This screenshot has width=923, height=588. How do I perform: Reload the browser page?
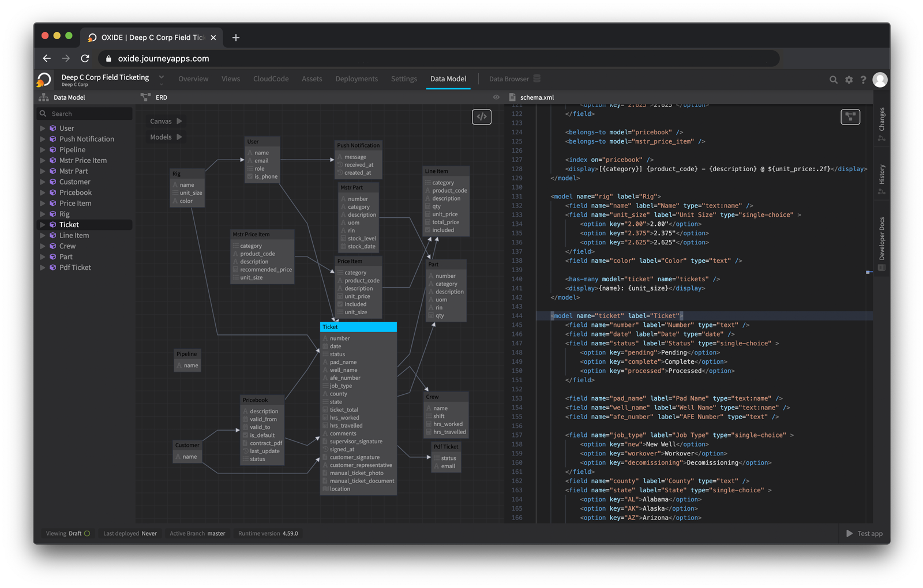click(x=85, y=58)
